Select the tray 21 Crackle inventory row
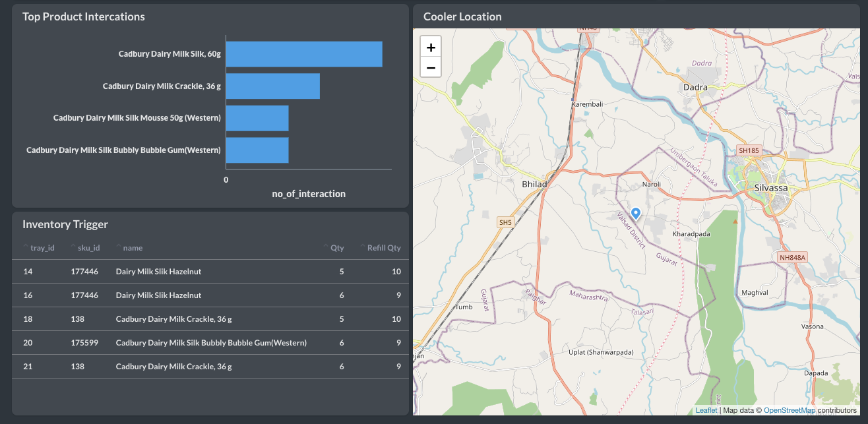 [x=210, y=367]
